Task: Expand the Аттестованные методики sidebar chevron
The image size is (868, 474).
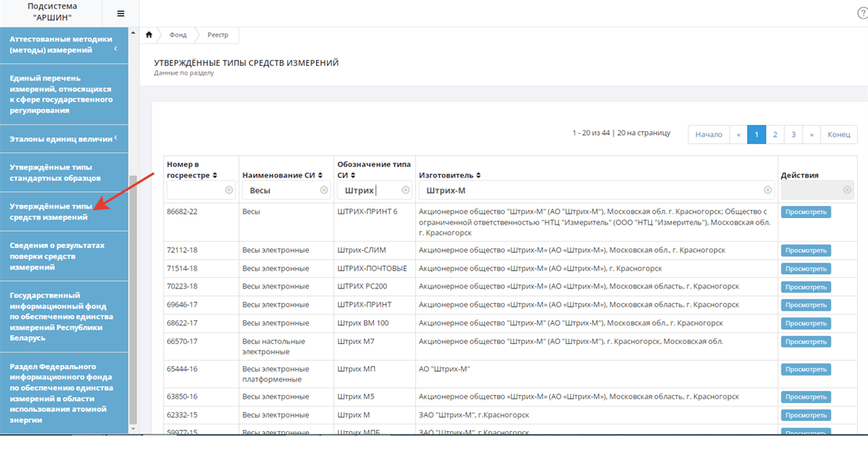Action: coord(115,49)
